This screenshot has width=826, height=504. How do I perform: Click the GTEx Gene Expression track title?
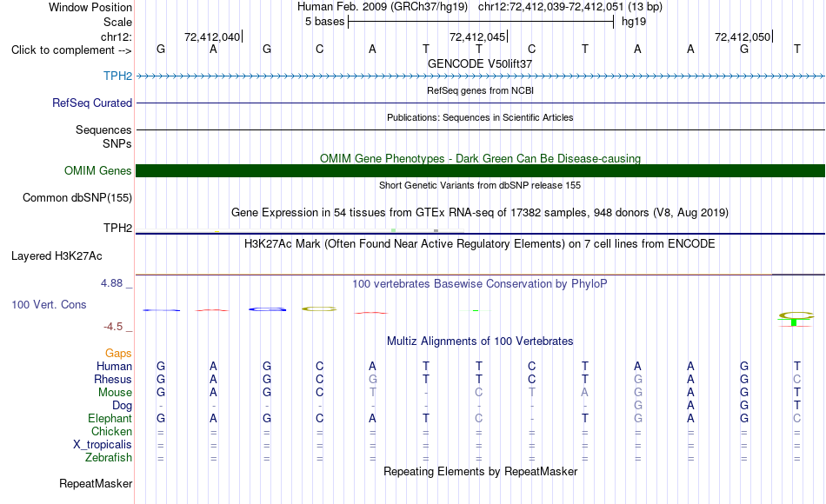pyautogui.click(x=480, y=213)
